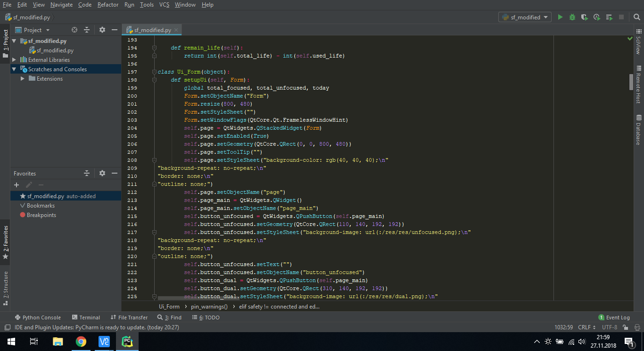644x351 pixels.
Task: Add new favorites list with plus icon
Action: [17, 185]
